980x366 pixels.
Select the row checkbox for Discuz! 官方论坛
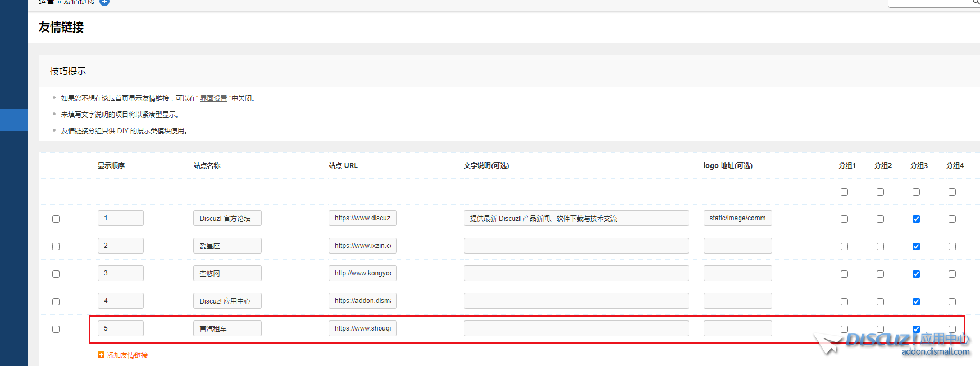(x=56, y=219)
